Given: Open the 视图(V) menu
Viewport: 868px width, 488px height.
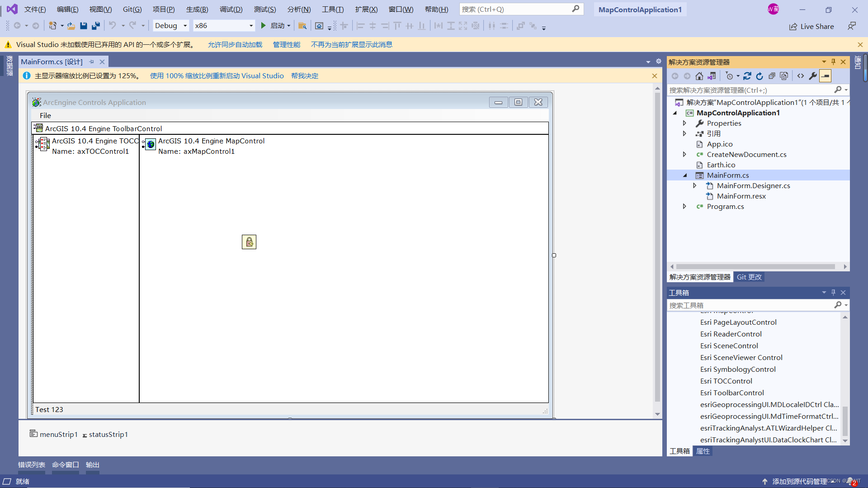Looking at the screenshot, I should (x=100, y=9).
